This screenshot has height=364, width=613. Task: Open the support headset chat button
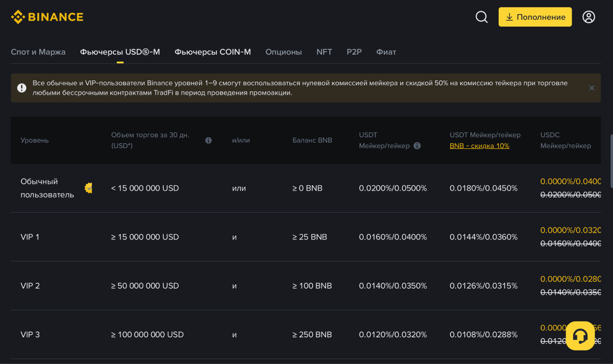pyautogui.click(x=580, y=336)
